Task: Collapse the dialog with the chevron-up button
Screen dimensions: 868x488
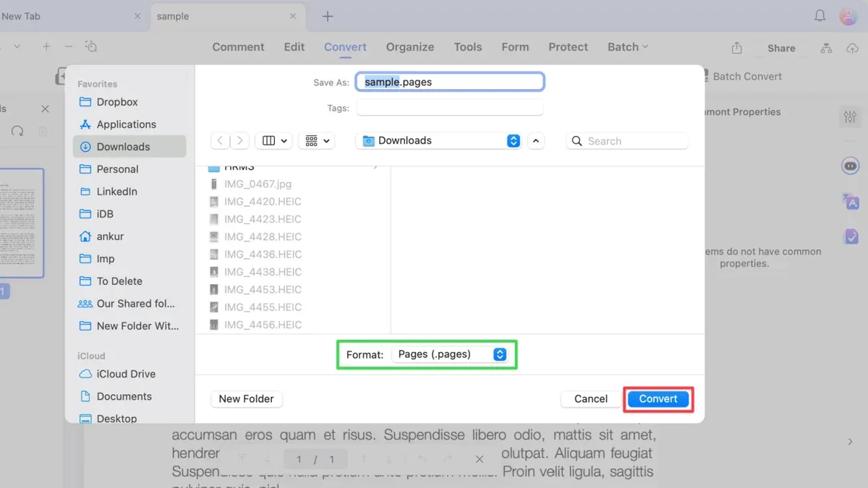Action: [x=536, y=141]
